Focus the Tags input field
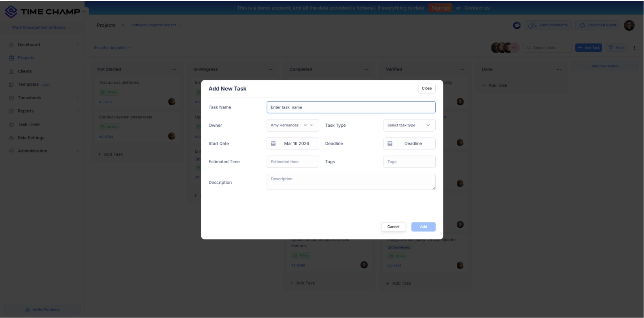Viewport: 644px width, 318px height. (409, 162)
